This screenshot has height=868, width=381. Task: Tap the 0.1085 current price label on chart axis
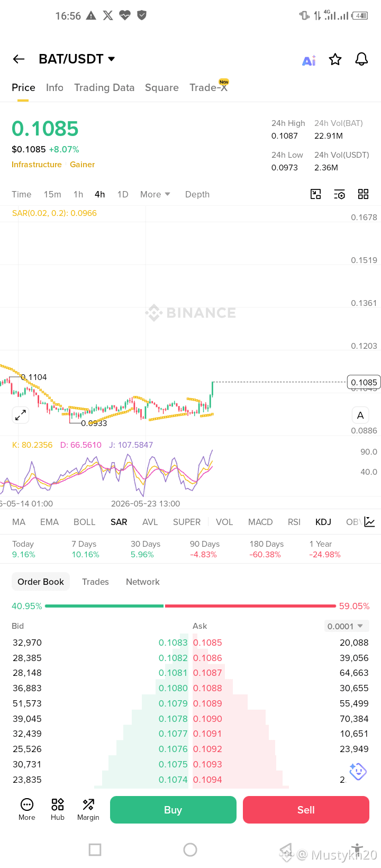pos(364,382)
